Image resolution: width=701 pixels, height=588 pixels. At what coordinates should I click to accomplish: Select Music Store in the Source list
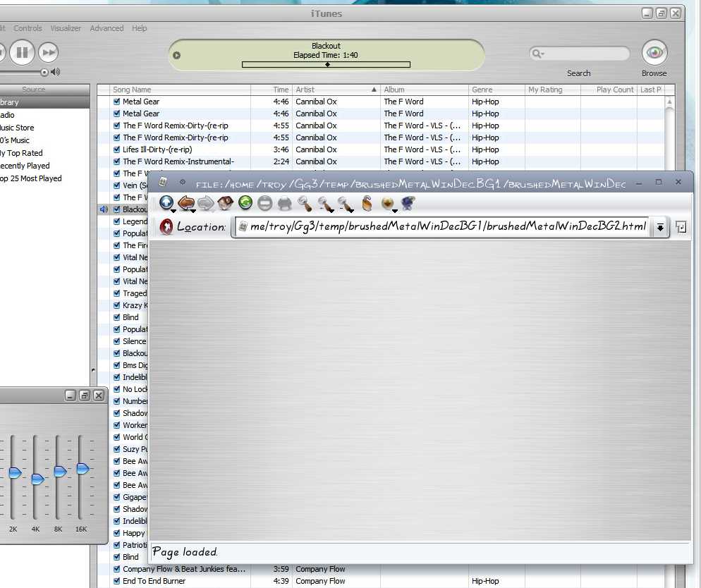coord(44,128)
